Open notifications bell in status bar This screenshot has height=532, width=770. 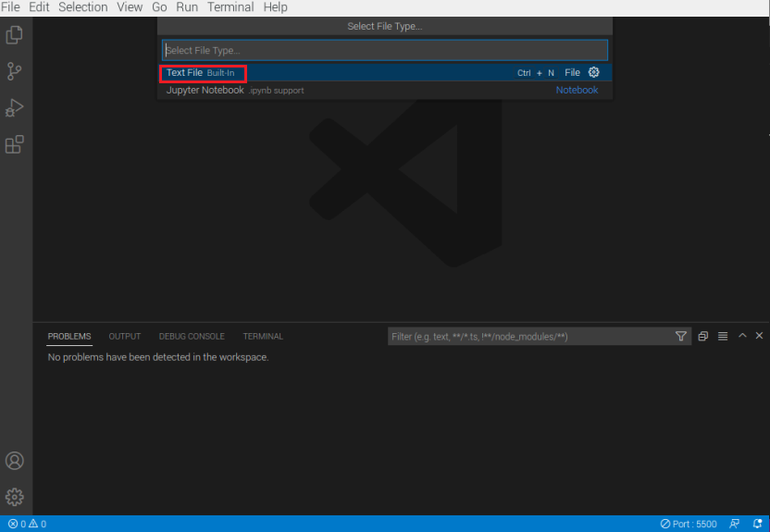pos(757,524)
